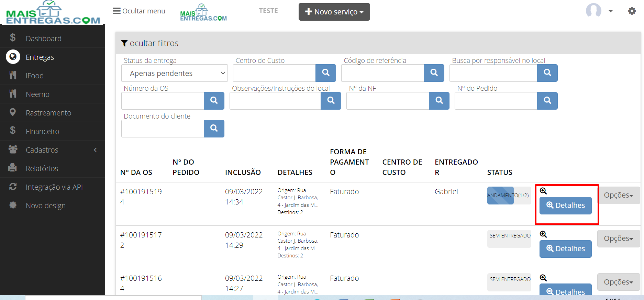Click magnifier icon above Detalhes for #1001915172

pyautogui.click(x=543, y=234)
